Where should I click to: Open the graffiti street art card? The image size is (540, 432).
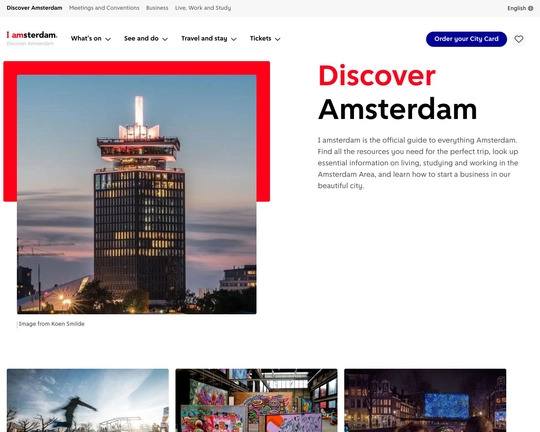tap(257, 400)
